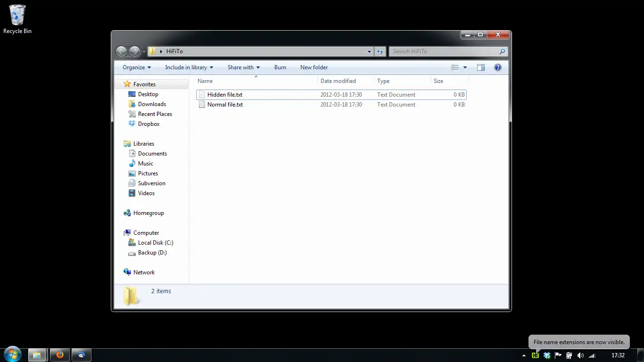The width and height of the screenshot is (644, 362).
Task: Click Windows Explorer taskbar button
Action: [37, 355]
